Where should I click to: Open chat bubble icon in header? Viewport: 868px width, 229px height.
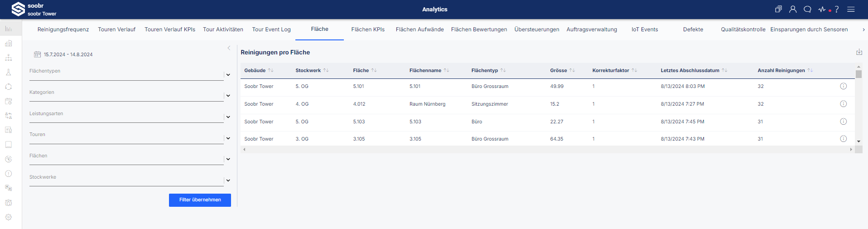(807, 9)
